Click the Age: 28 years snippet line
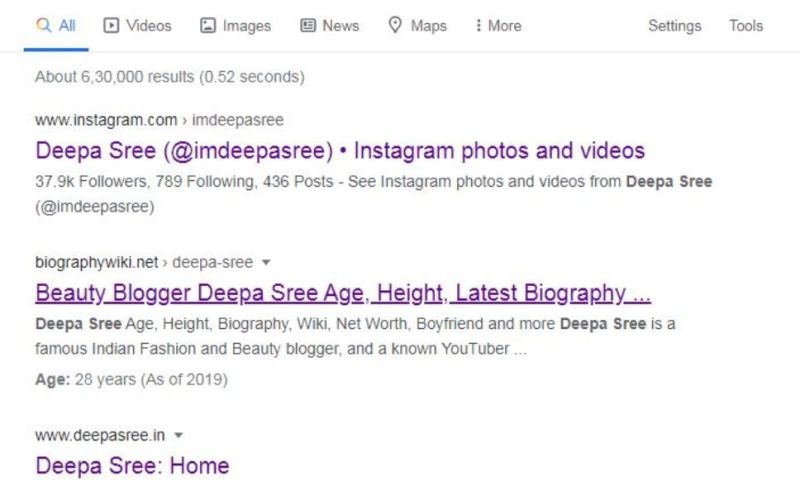Screen dimensions: 800x480 coord(131,380)
